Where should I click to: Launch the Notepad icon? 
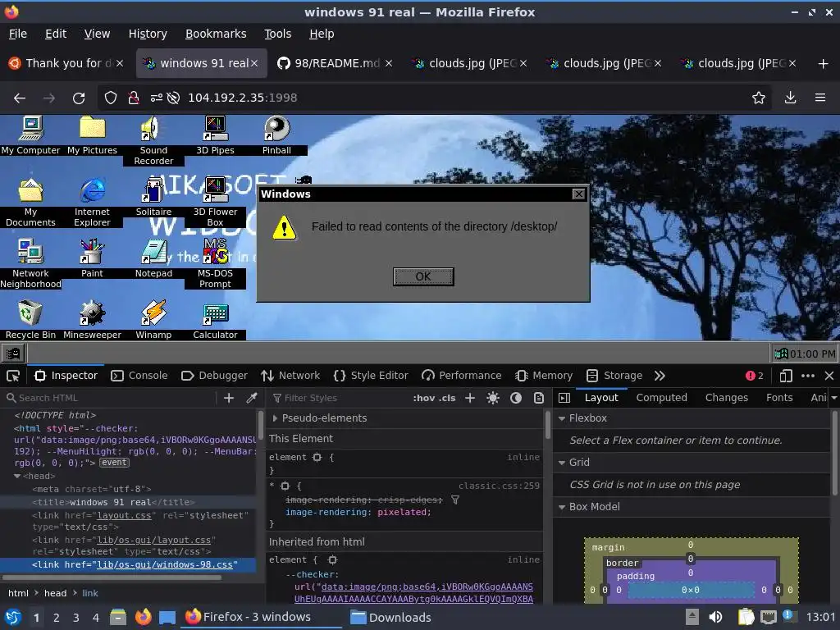[153, 258]
